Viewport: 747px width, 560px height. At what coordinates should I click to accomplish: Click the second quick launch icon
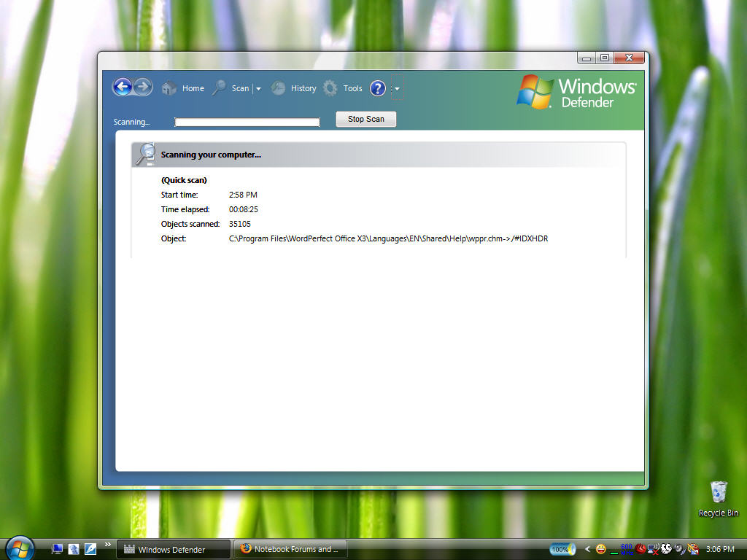tap(74, 549)
